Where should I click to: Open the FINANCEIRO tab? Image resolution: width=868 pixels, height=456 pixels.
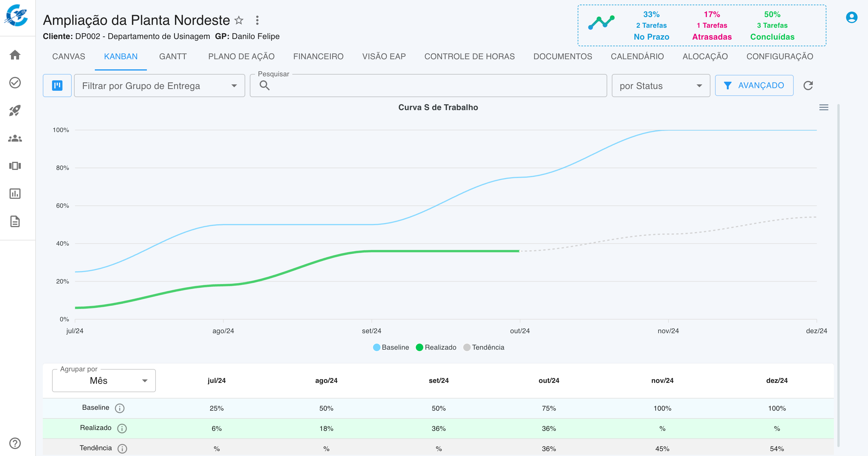[x=318, y=57]
